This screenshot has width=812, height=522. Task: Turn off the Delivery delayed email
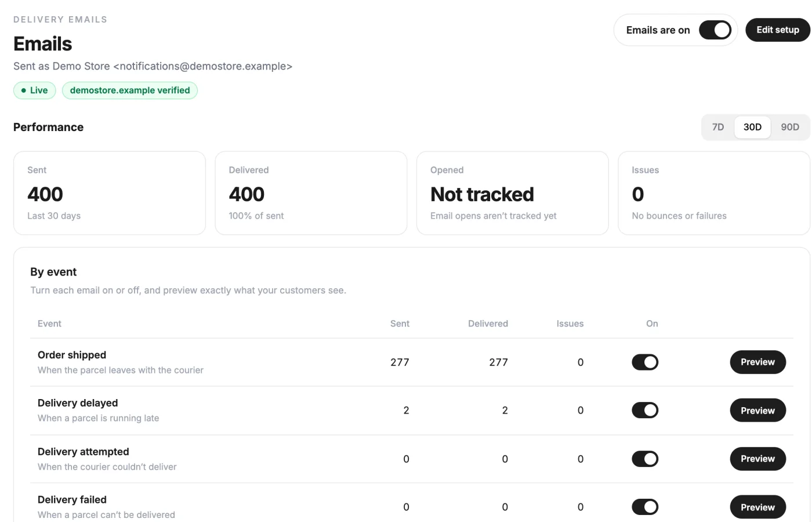point(645,411)
